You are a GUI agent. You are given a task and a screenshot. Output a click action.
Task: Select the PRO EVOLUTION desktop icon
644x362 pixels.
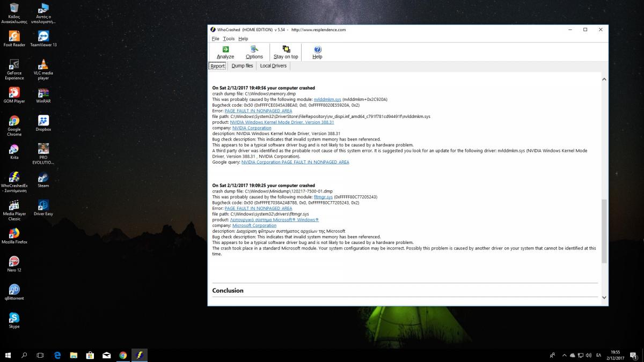coord(43,154)
